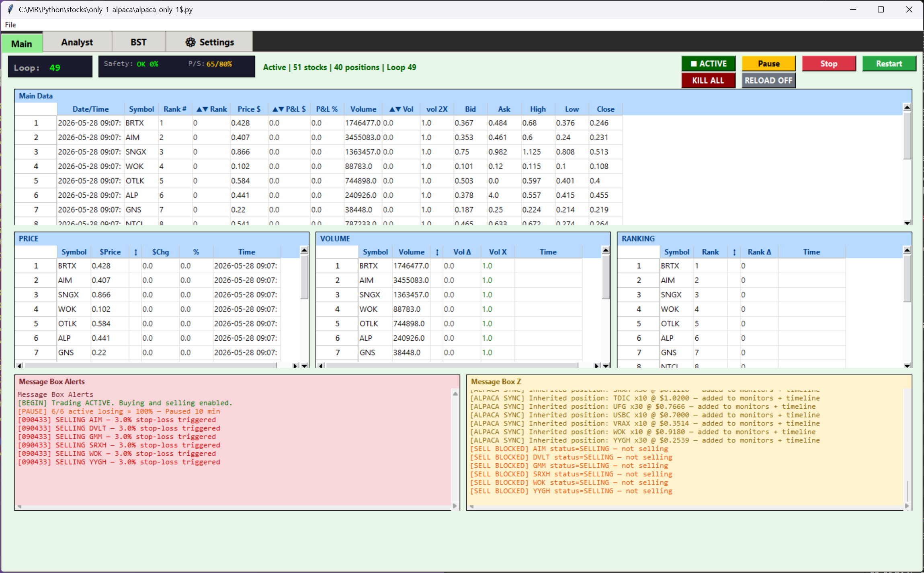924x573 pixels.
Task: Click PRICE table horizontal scroll right arrow
Action: coord(295,366)
